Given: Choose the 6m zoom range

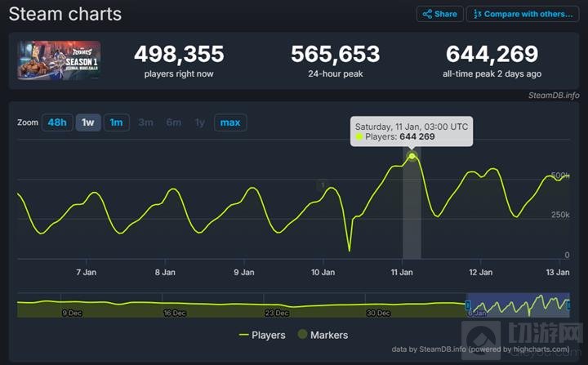Looking at the screenshot, I should (173, 122).
